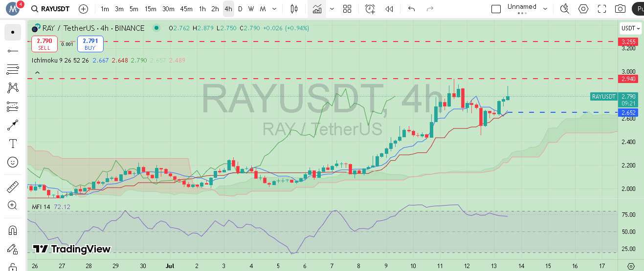Select the dot cursor tool
644x271 pixels.
(13, 32)
